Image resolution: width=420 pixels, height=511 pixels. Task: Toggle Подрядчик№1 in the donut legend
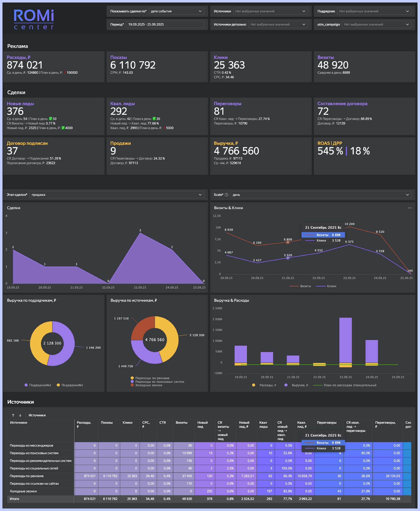(70, 385)
